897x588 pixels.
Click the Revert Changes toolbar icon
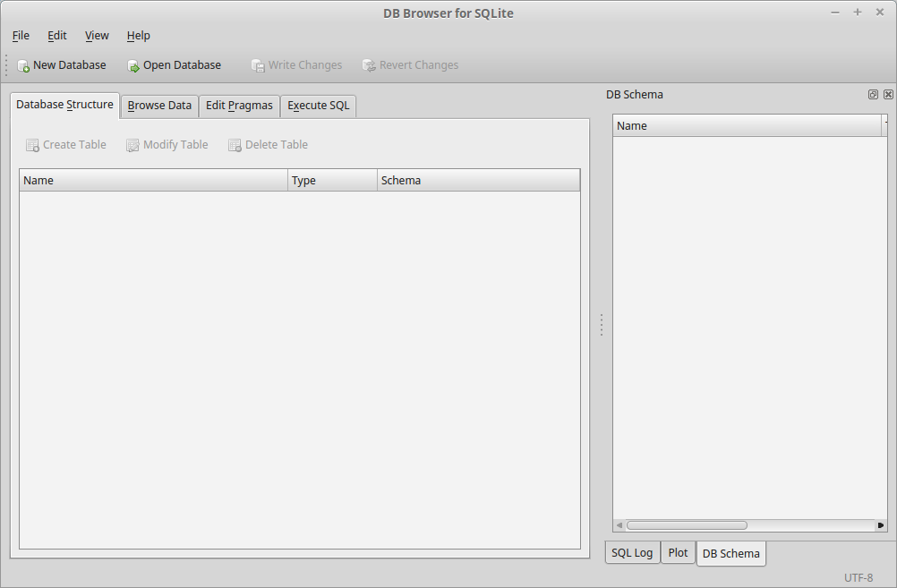[368, 64]
